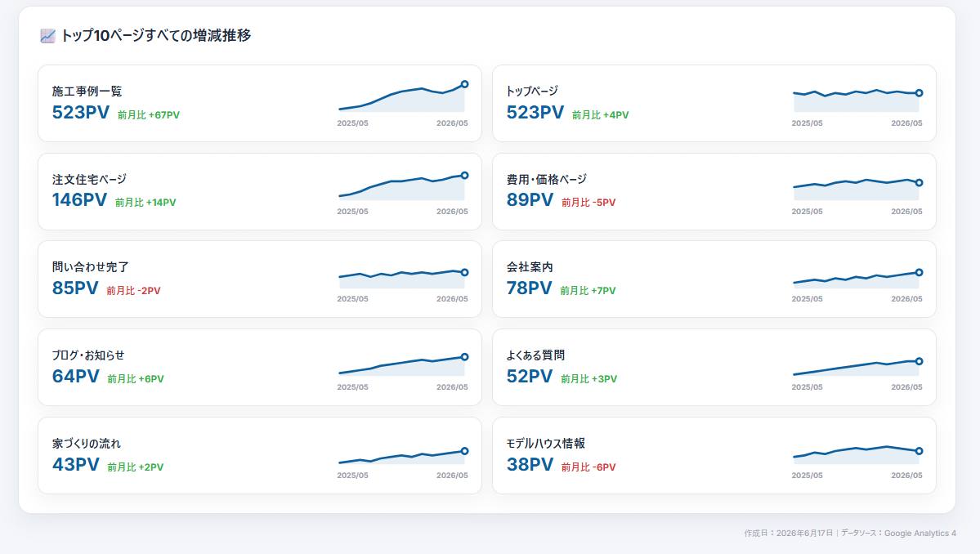Click the heading トップ10ページすべての増減推移
This screenshot has width=980, height=554.
coord(155,36)
